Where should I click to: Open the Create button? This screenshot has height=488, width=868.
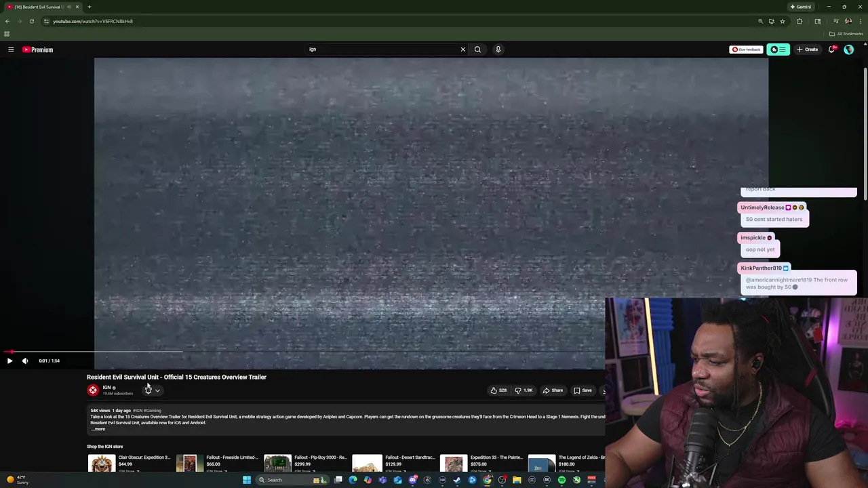[808, 49]
